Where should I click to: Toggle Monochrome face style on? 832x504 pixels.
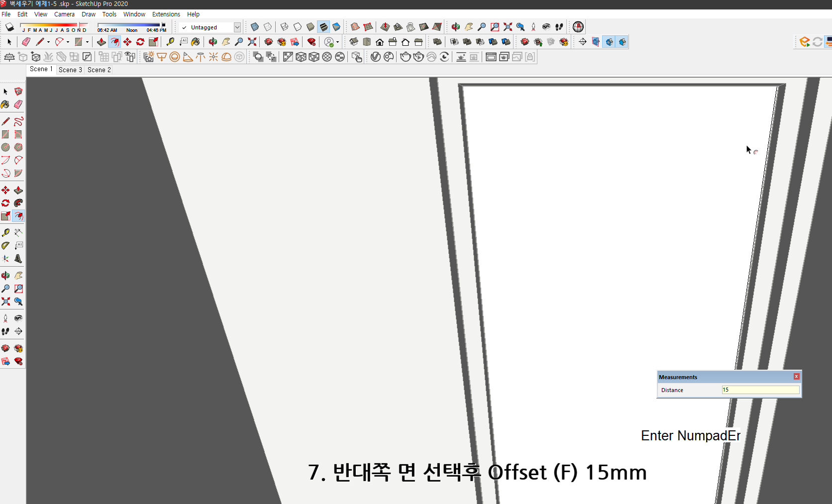(337, 27)
